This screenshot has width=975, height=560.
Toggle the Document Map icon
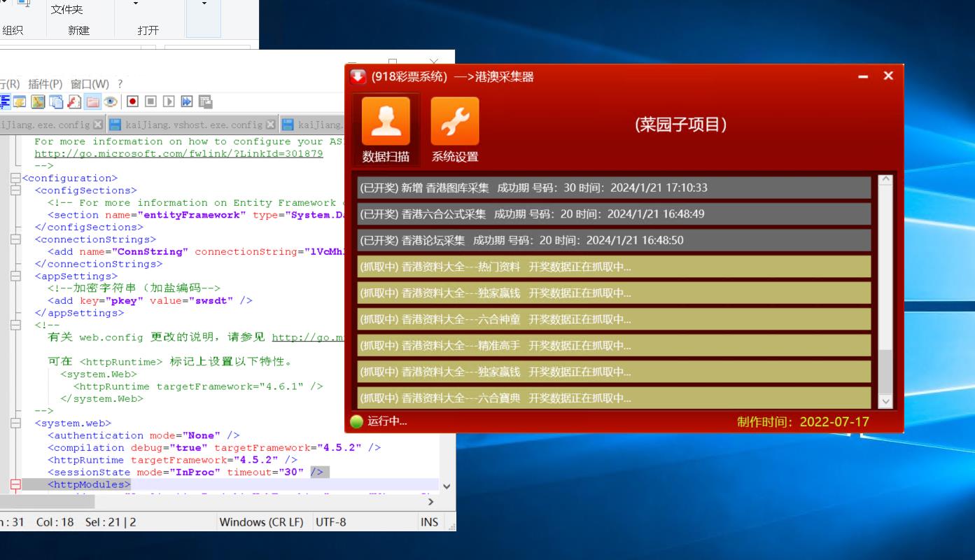(x=38, y=101)
